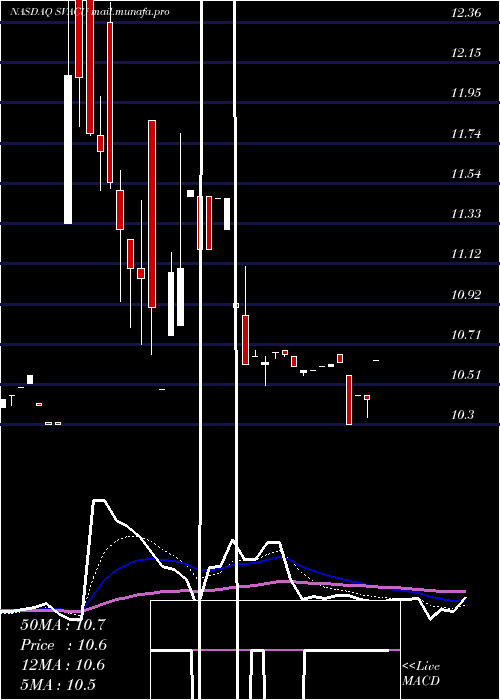Click the 10.92 price axis label
This screenshot has width=500, height=700.
tap(466, 295)
